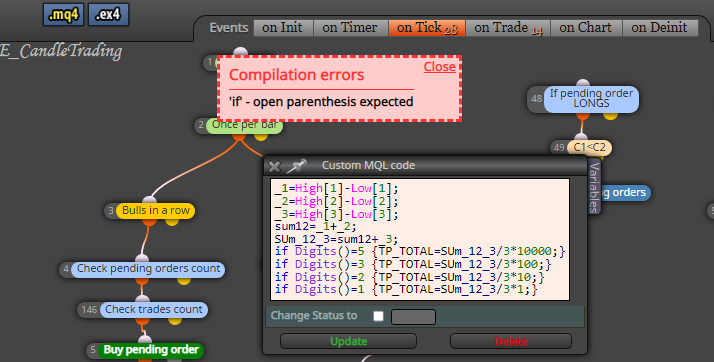Pin the Custom MQL code dialog
This screenshot has width=714, height=362.
pyautogui.click(x=296, y=166)
